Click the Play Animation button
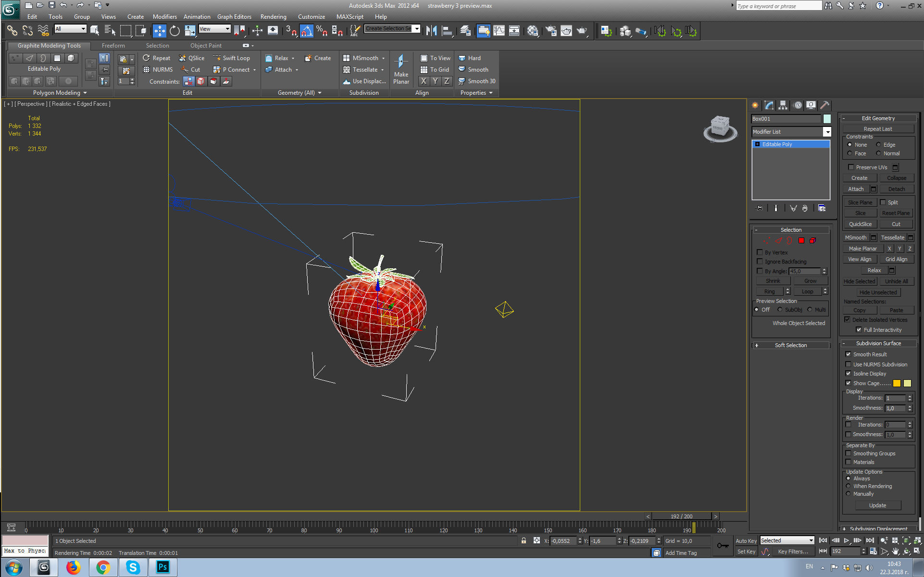 click(846, 540)
